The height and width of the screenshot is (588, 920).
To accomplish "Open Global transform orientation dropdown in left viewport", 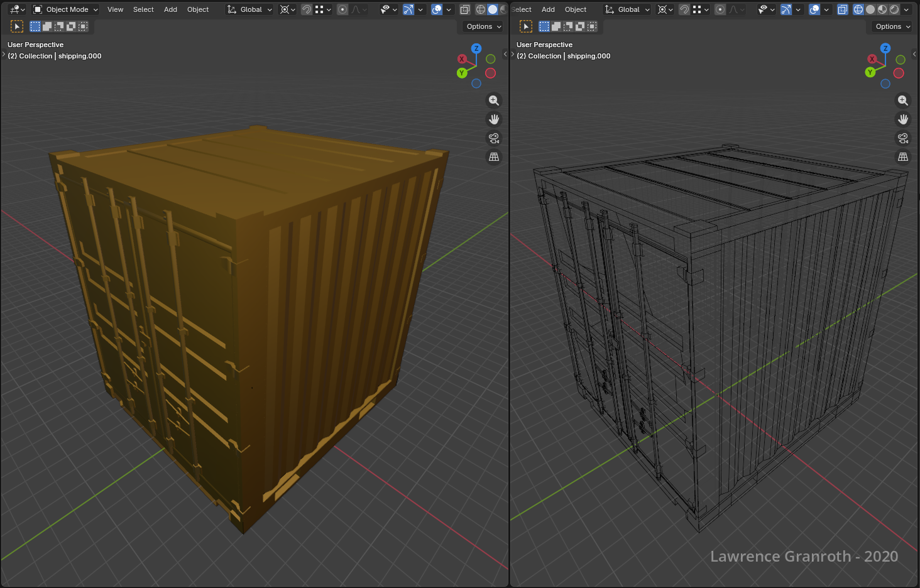I will tap(250, 9).
